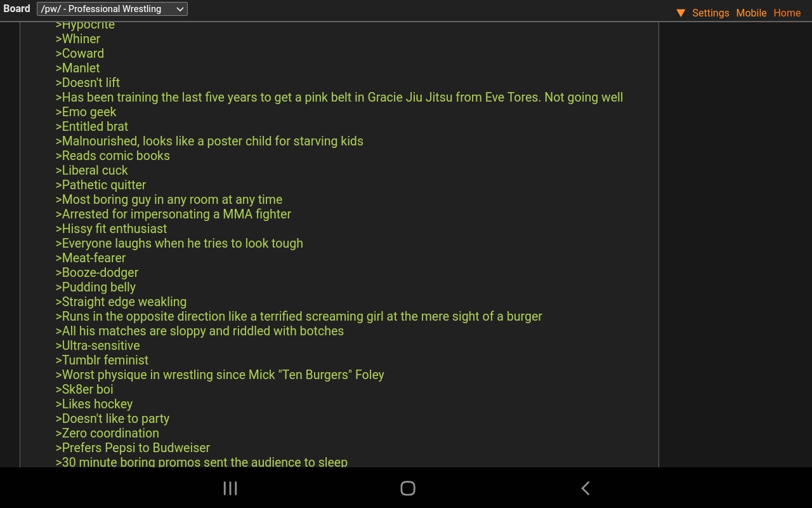
Task: Click the Mick "Ten Burgers" Foley line
Action: (x=220, y=375)
